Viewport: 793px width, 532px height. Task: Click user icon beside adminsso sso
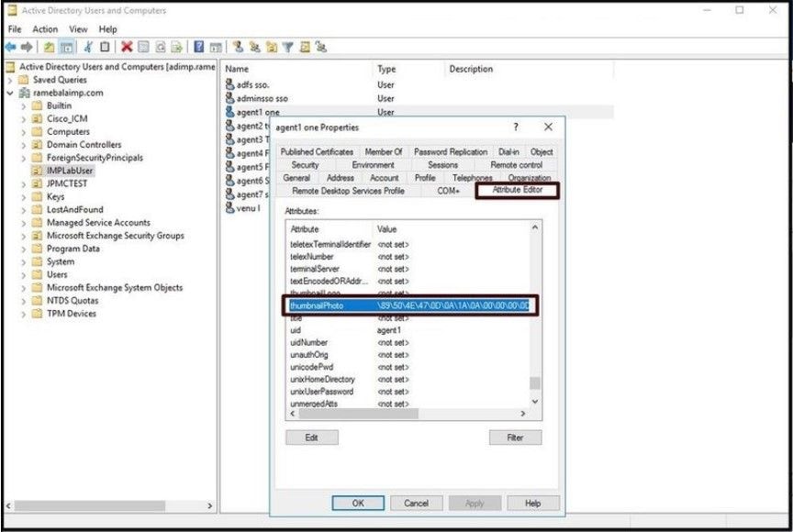click(230, 98)
